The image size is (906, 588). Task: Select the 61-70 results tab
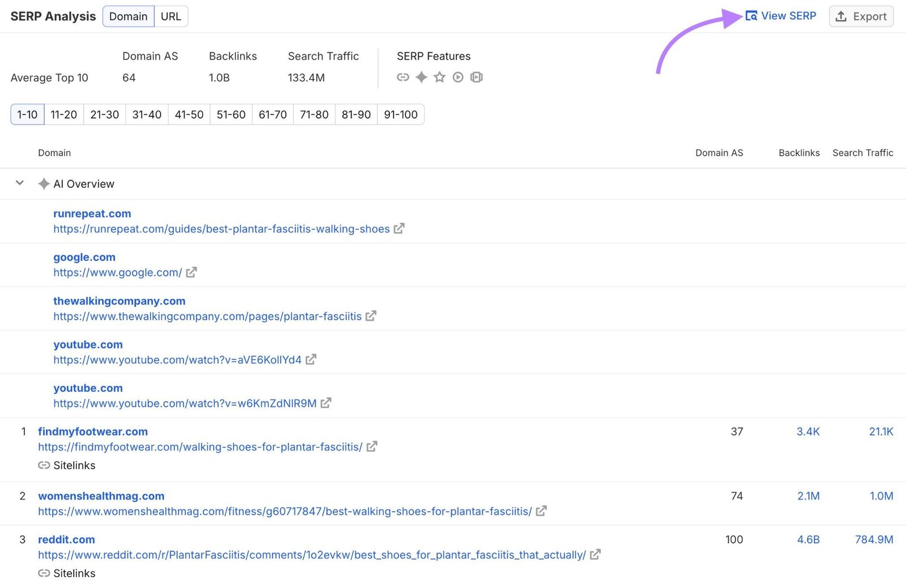273,114
